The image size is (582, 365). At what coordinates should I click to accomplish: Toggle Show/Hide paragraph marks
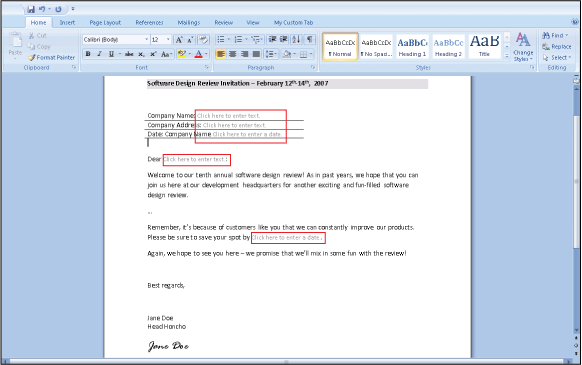tap(310, 39)
